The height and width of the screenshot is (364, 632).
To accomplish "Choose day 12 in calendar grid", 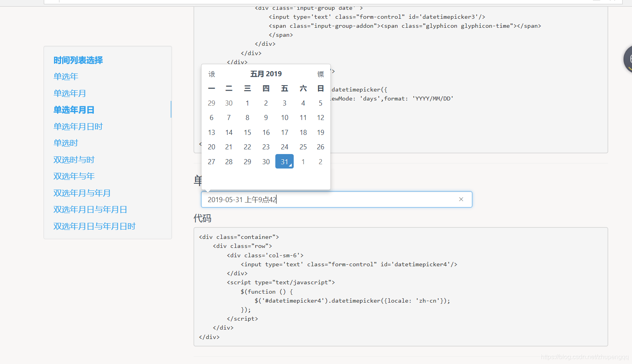I will pyautogui.click(x=321, y=118).
